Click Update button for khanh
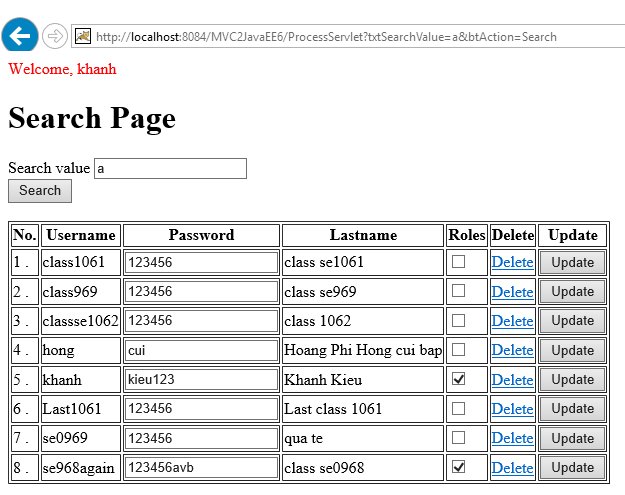Viewport: 625px width, 495px height. (572, 379)
